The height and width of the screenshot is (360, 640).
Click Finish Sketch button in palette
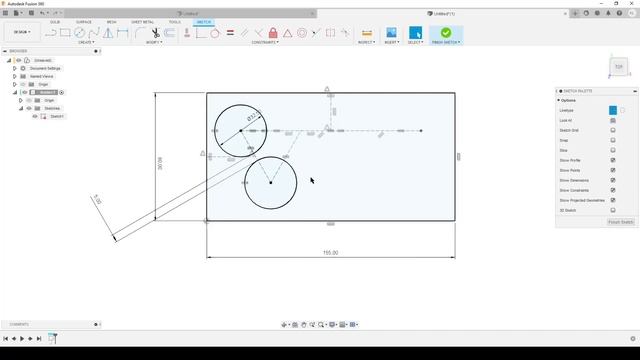(621, 222)
